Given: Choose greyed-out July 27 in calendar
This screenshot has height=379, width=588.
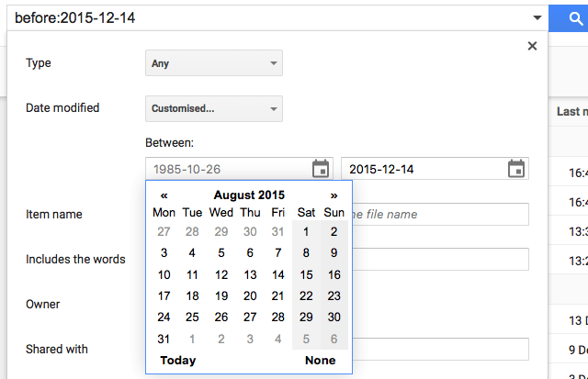Looking at the screenshot, I should coord(164,232).
